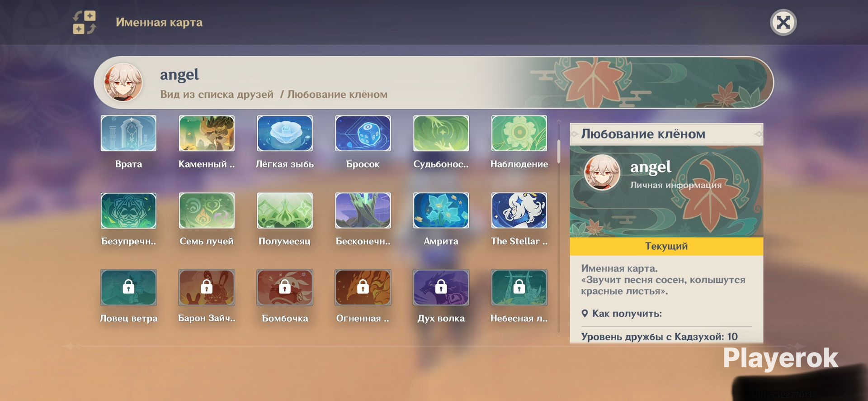Click the namecard swap icon in header

click(x=85, y=22)
